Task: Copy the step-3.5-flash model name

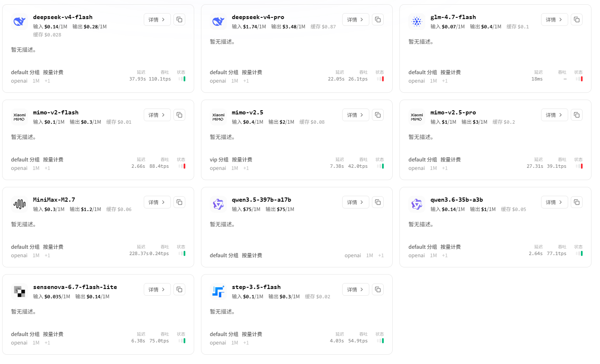Action: [x=378, y=289]
